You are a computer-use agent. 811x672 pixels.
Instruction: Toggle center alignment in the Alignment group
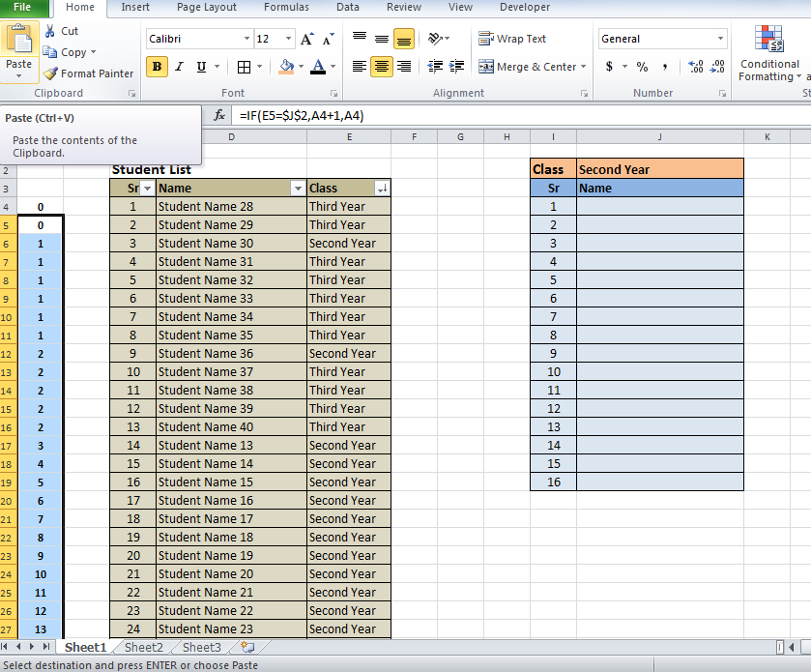coord(380,67)
